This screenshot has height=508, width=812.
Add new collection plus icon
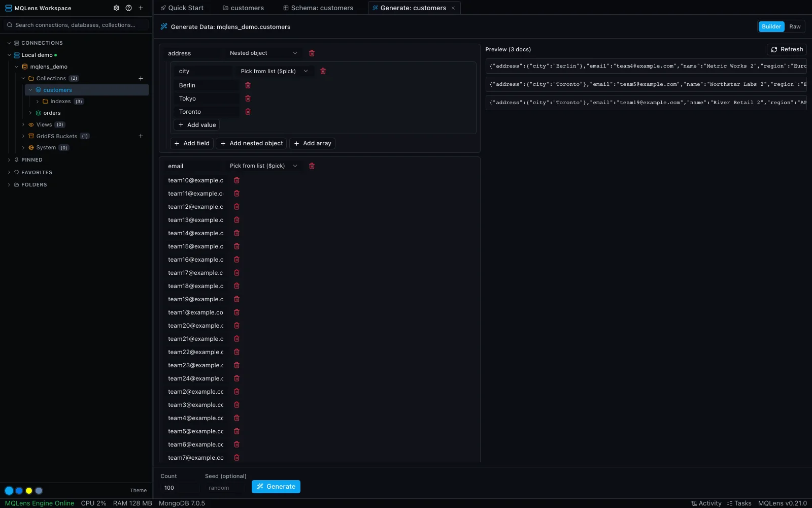(x=141, y=78)
